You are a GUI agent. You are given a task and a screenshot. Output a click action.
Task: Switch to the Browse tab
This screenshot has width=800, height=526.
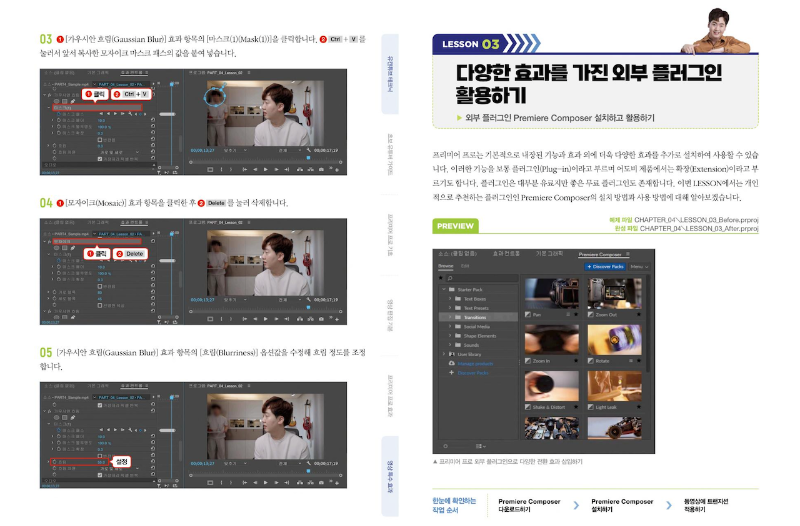[445, 266]
